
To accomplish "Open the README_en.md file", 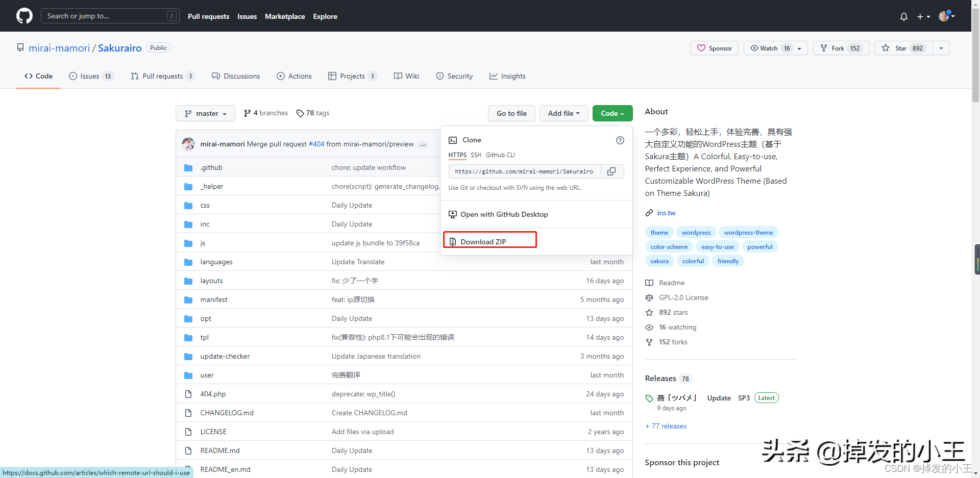I will pyautogui.click(x=225, y=469).
